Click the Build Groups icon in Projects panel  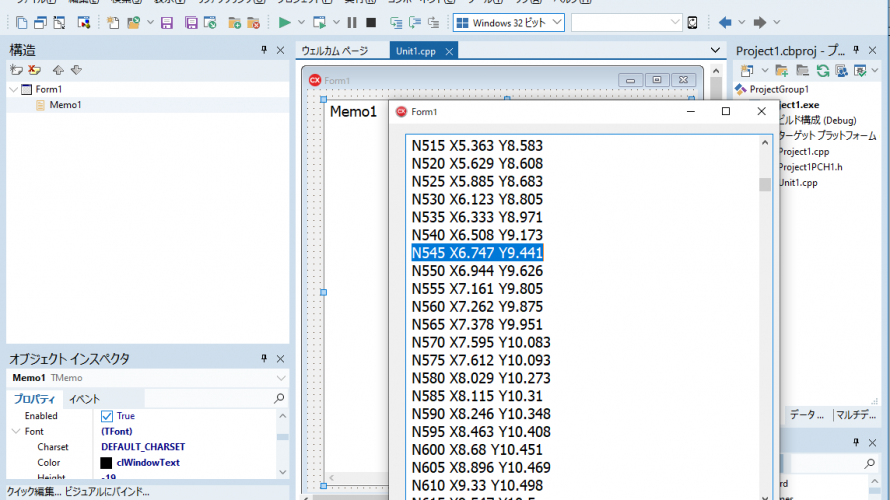(x=842, y=71)
